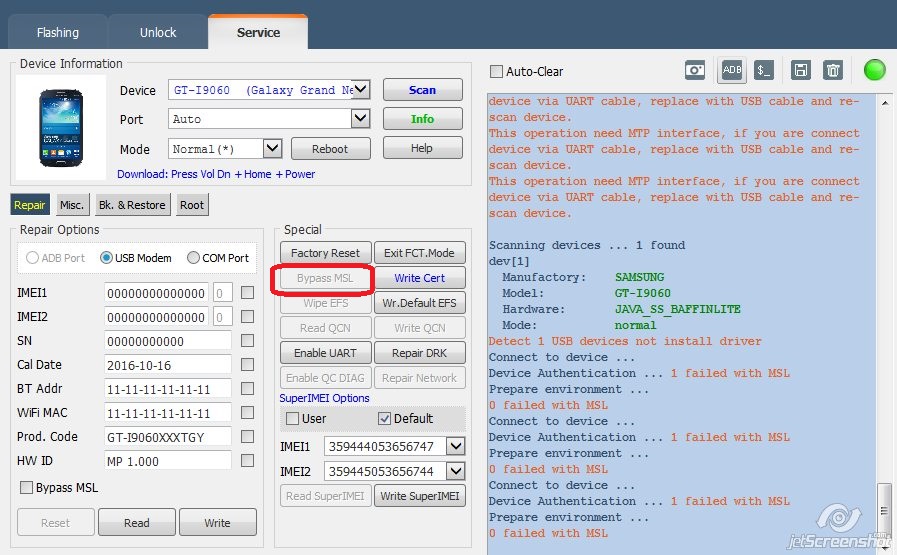
Task: Click the BT Addr input field
Action: [x=168, y=389]
